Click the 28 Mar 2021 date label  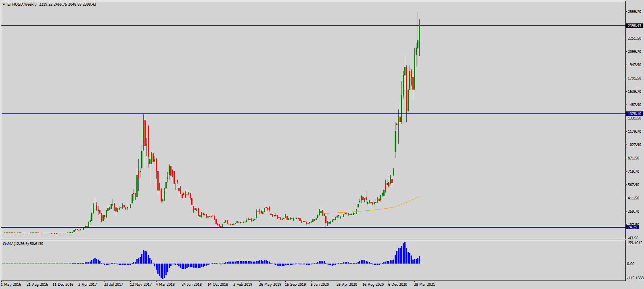tap(424, 285)
